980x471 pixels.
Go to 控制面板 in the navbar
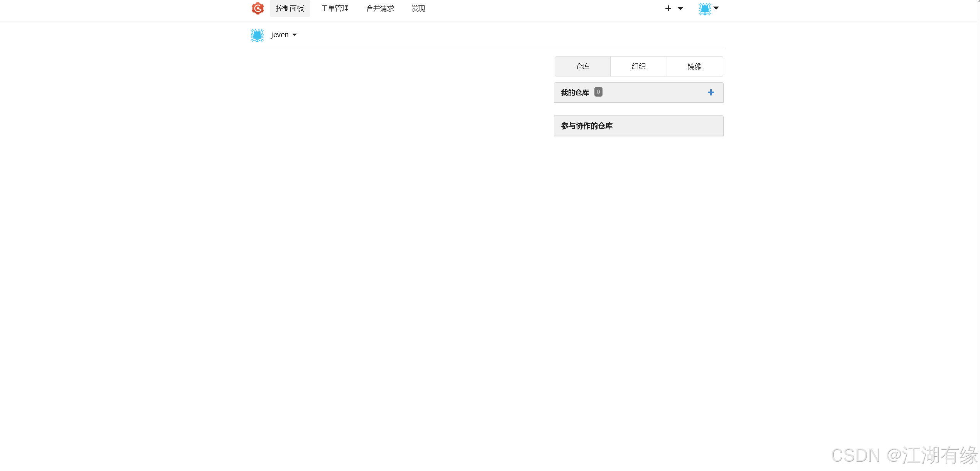[290, 8]
